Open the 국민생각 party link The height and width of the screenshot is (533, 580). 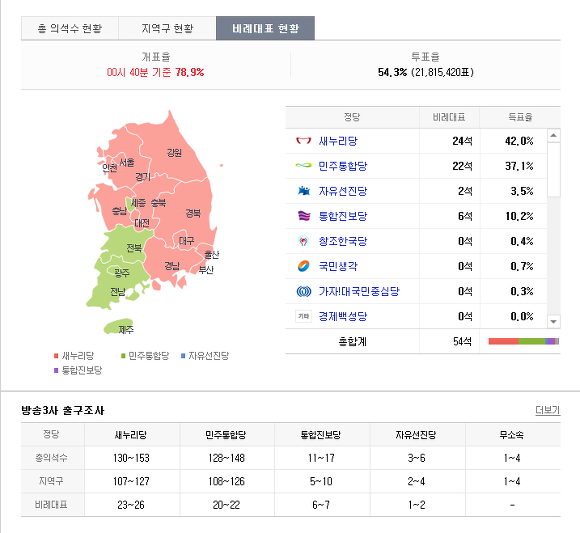[x=338, y=266]
